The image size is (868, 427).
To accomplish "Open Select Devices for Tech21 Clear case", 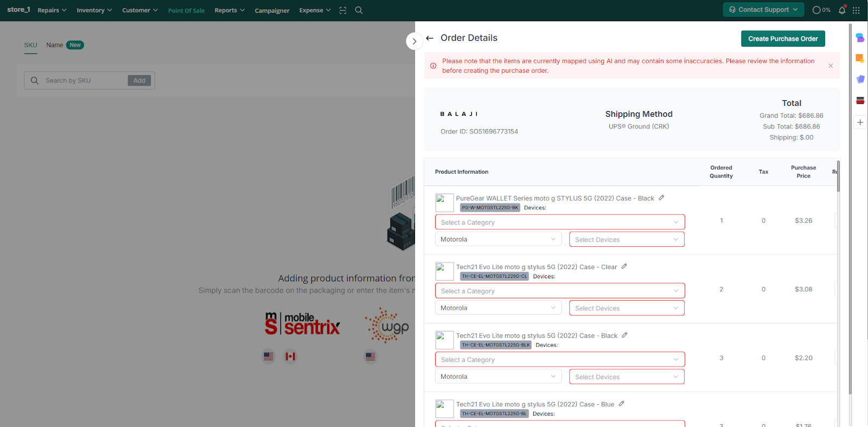I will [x=626, y=308].
